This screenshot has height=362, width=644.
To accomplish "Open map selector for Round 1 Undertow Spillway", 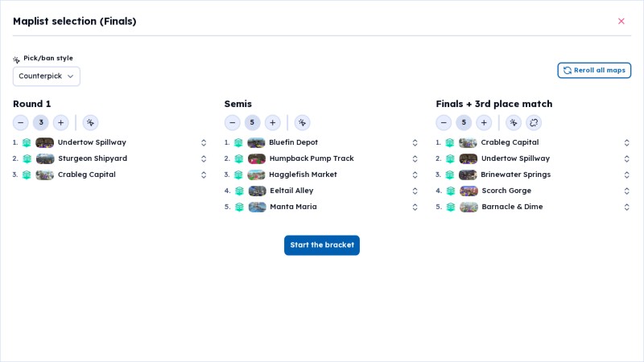I will click(x=204, y=142).
